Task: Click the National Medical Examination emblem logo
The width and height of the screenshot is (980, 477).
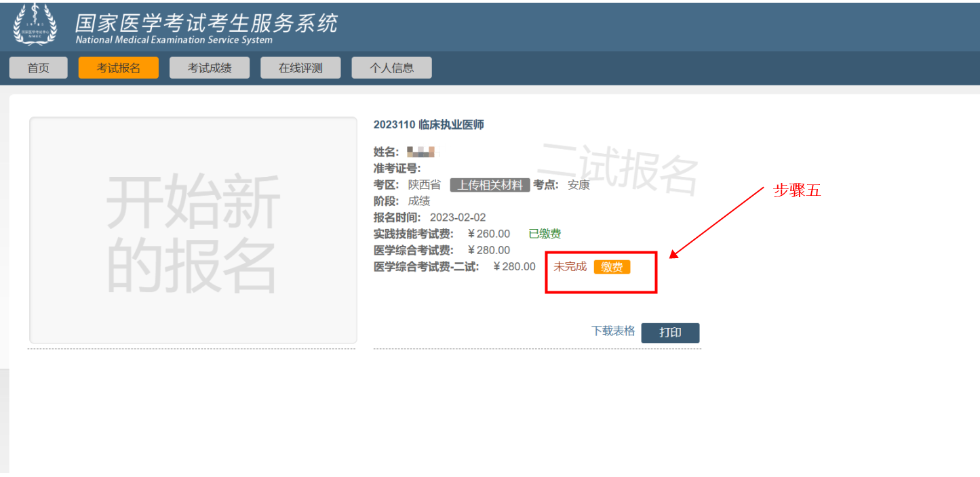Action: pos(36,24)
